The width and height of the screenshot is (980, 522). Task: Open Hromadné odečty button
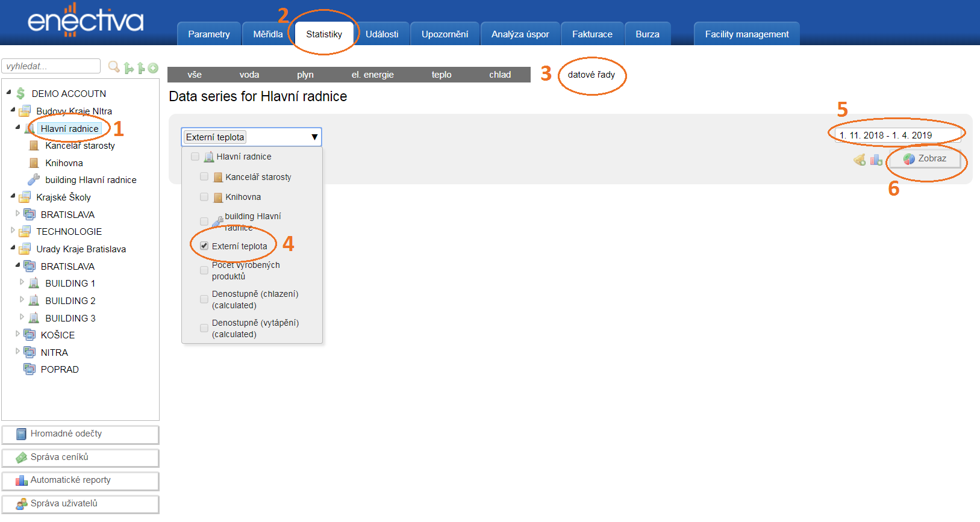point(80,434)
